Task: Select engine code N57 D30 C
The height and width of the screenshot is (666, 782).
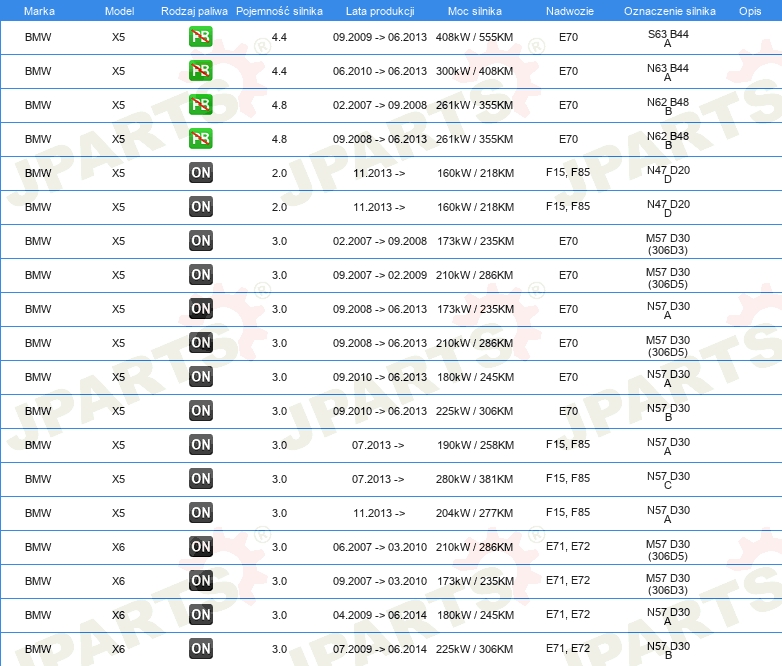Action: point(668,480)
